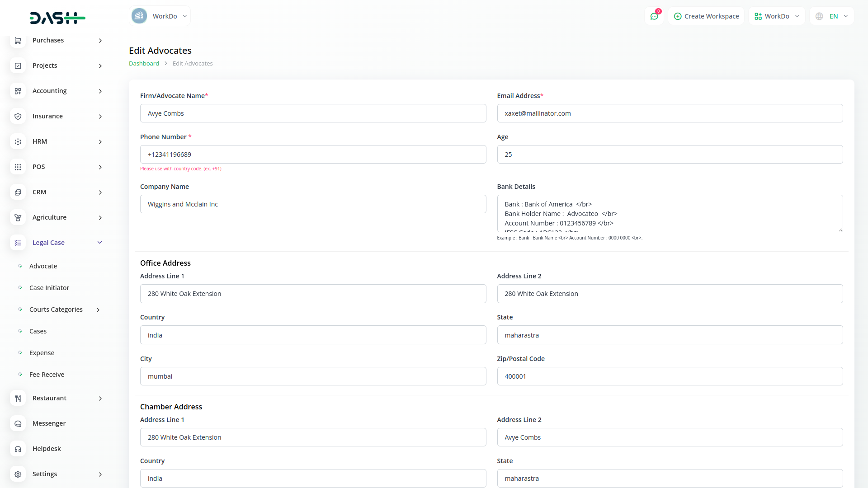Open the Cases menu item
The height and width of the screenshot is (488, 868).
pos(38,331)
